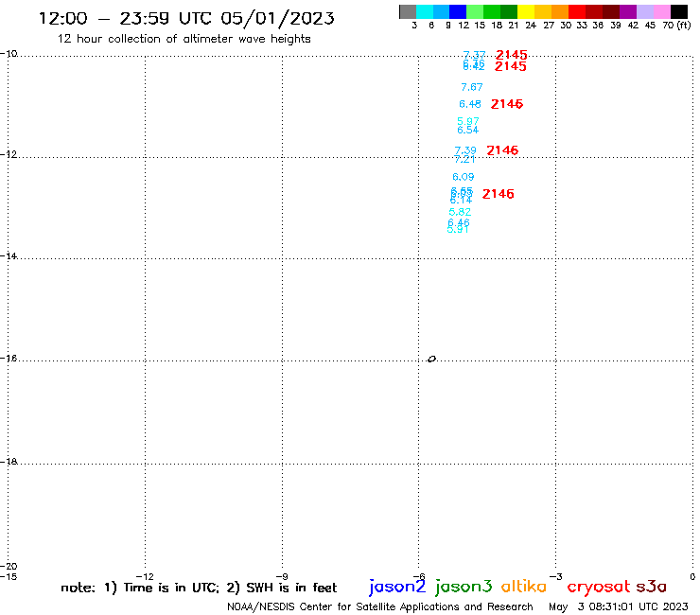Click the lavender swatch in the color bar

coord(644,11)
